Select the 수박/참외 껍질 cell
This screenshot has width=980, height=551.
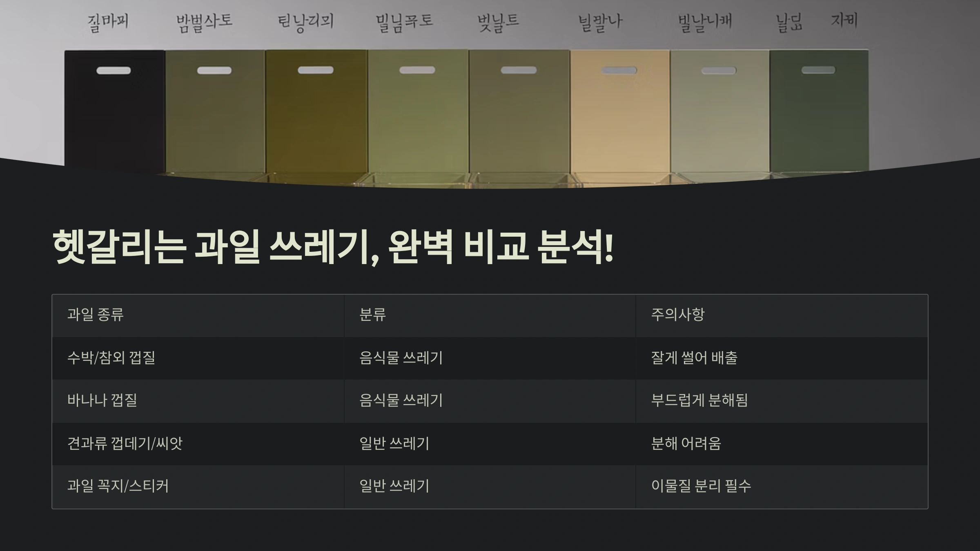tap(111, 358)
